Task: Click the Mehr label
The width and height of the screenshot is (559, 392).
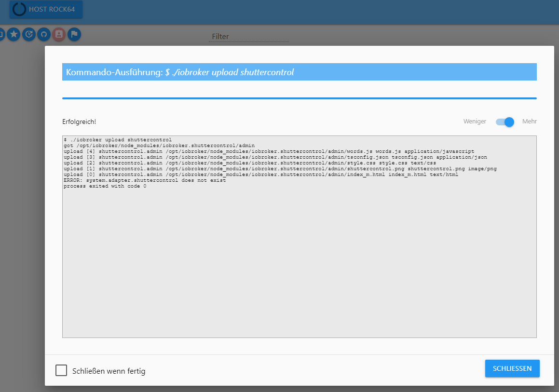Action: click(x=530, y=122)
